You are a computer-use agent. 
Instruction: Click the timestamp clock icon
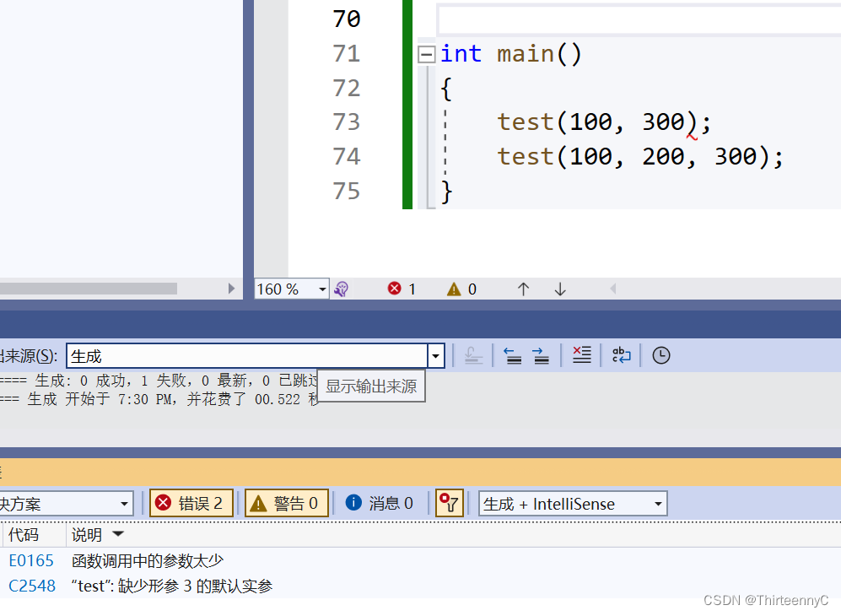[660, 355]
